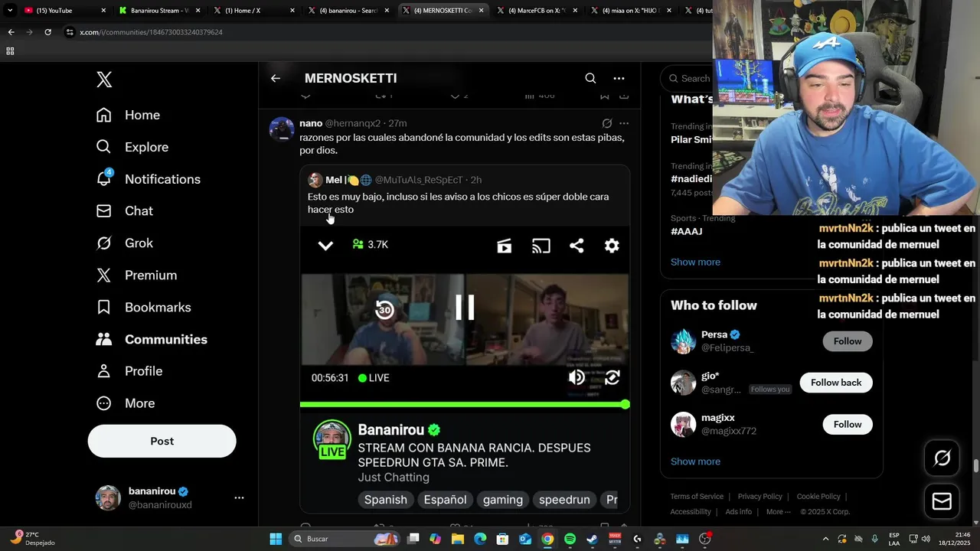This screenshot has height=551, width=980.
Task: Click the green stream progress bar
Action: [x=464, y=404]
